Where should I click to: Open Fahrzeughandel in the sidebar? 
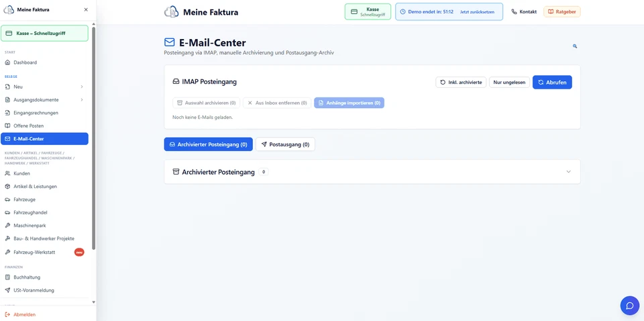point(44,213)
